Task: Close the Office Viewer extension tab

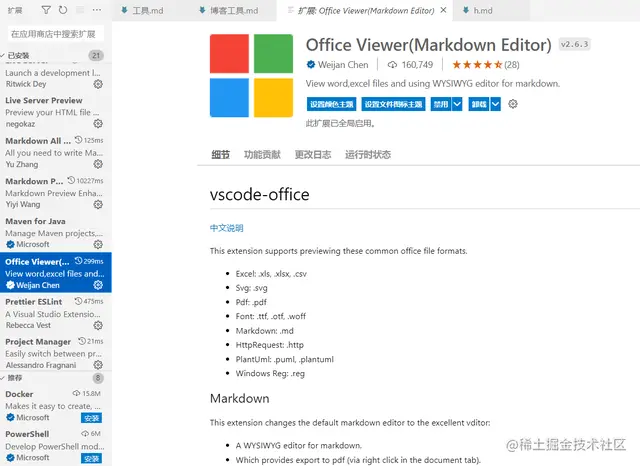Action: 443,10
